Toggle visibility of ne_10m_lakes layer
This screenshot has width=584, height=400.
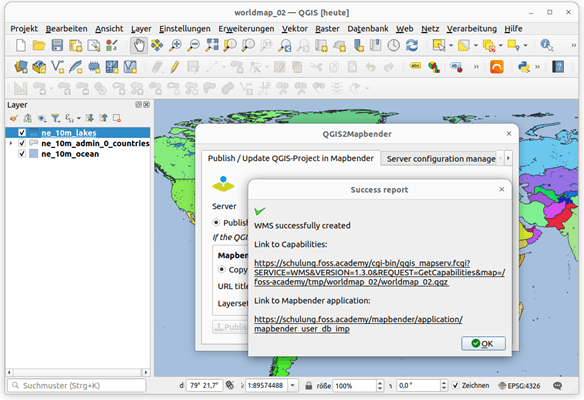22,133
